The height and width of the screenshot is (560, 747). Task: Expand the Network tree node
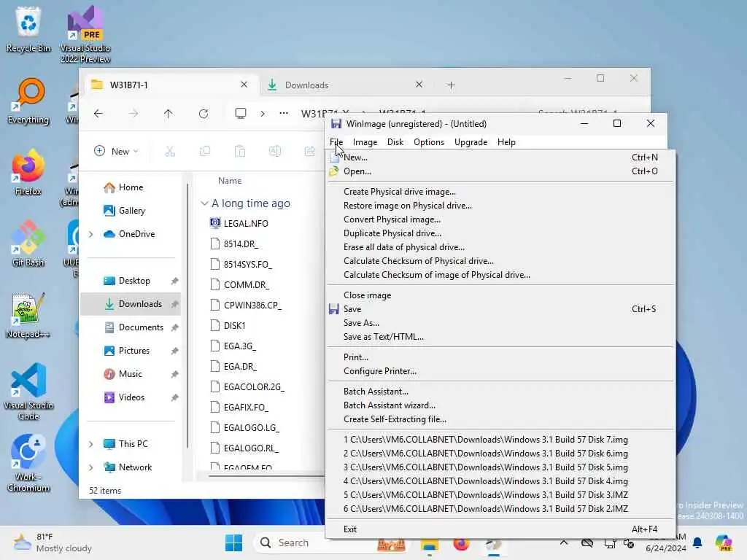(91, 467)
